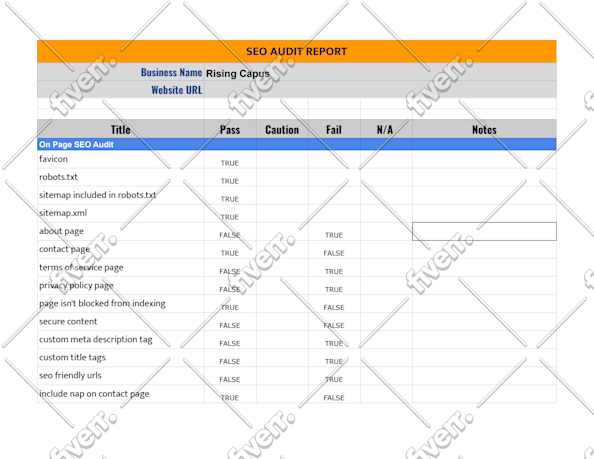Select the custom meta description tag cell
Viewport: 594px width, 459px height.
(121, 340)
